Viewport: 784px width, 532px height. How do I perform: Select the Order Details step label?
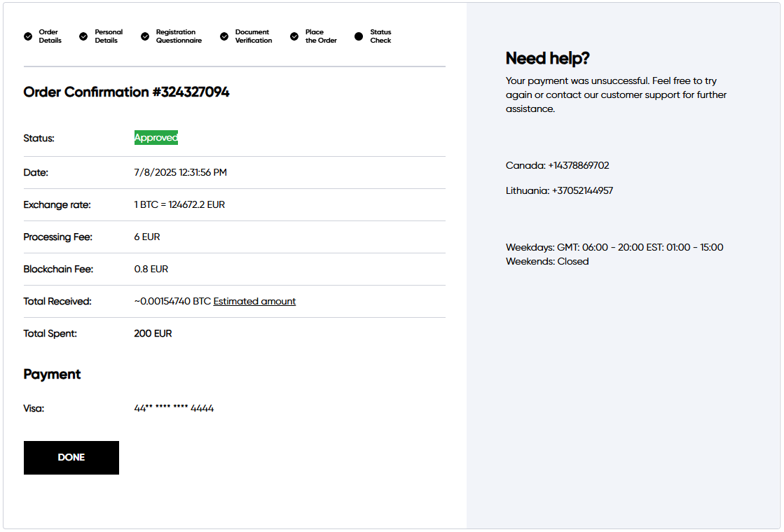click(x=50, y=36)
